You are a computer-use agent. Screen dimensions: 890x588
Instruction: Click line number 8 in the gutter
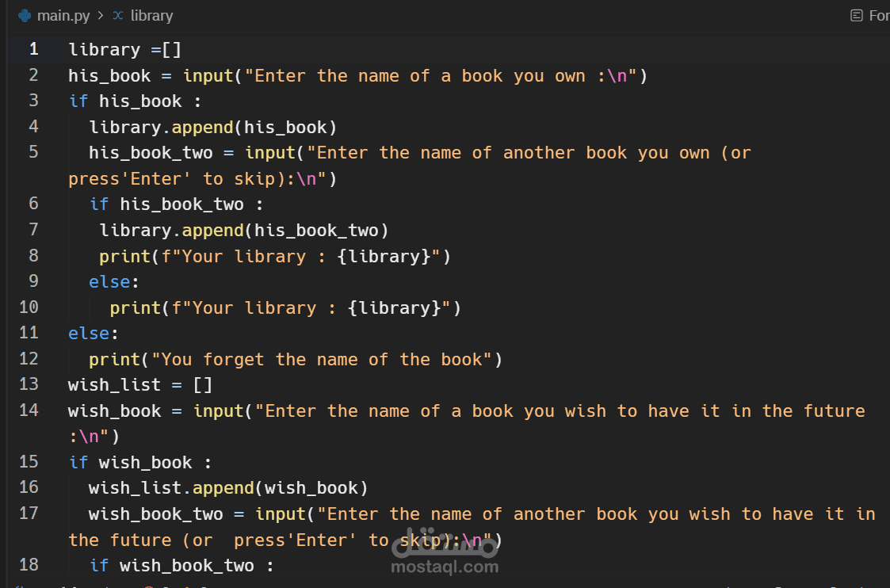point(33,255)
